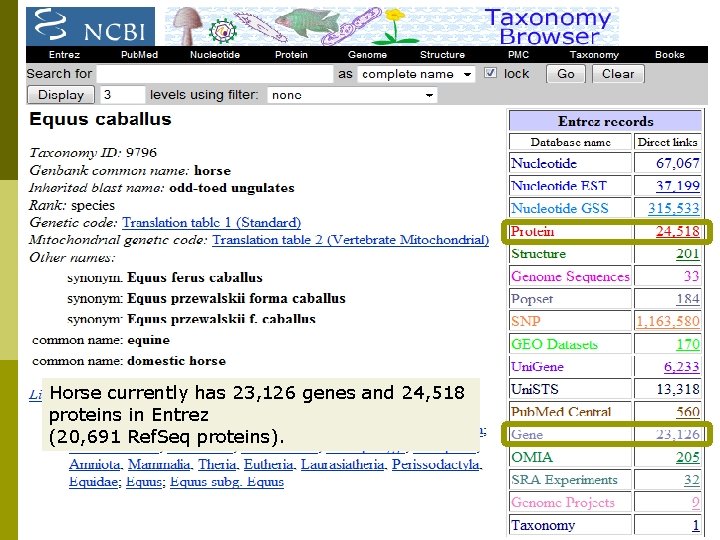Open PMC in the menu bar

(518, 55)
